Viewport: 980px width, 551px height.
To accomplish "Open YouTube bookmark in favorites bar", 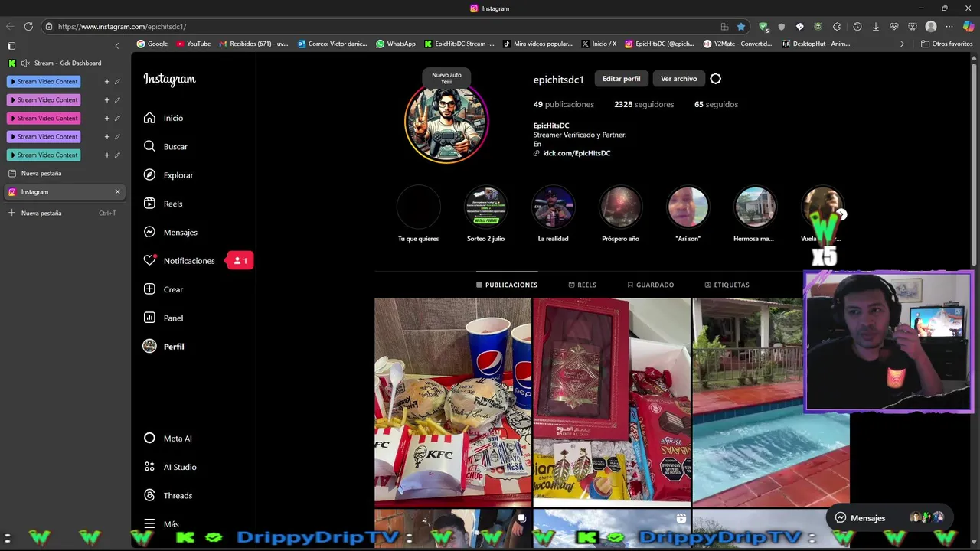I will [x=193, y=44].
